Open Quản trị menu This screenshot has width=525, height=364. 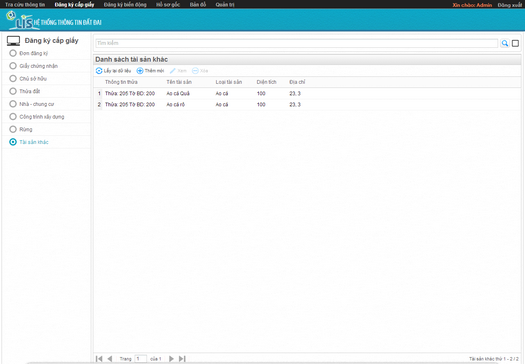pyautogui.click(x=225, y=5)
